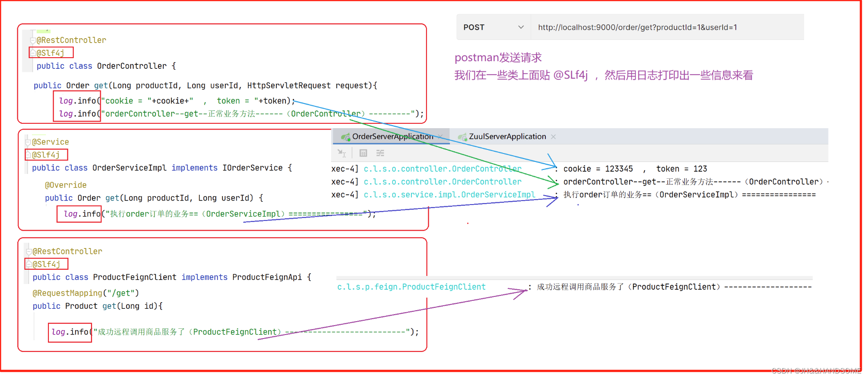Viewport: 868px width, 378px height.
Task: Collapse the fold marker beside OrderController's @RestController
Action: click(33, 40)
